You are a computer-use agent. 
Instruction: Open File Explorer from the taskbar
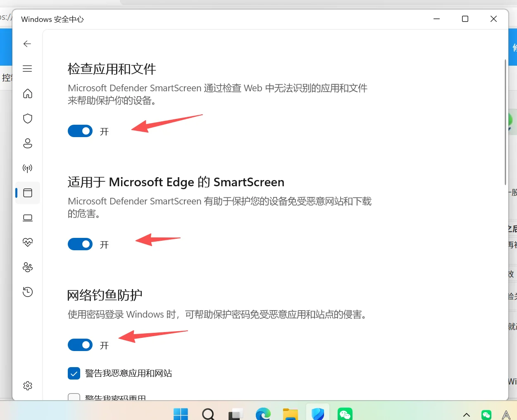click(x=291, y=414)
